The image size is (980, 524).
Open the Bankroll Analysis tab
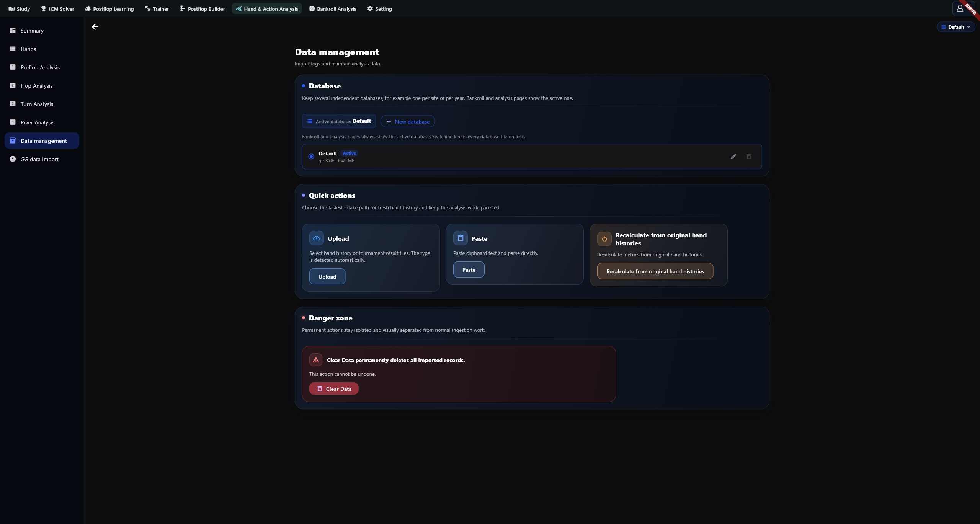pos(333,8)
